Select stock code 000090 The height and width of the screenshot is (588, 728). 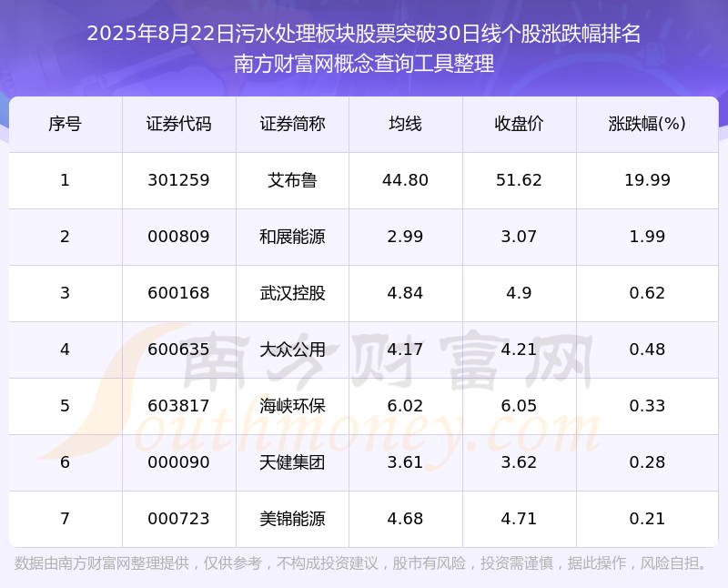tap(178, 462)
